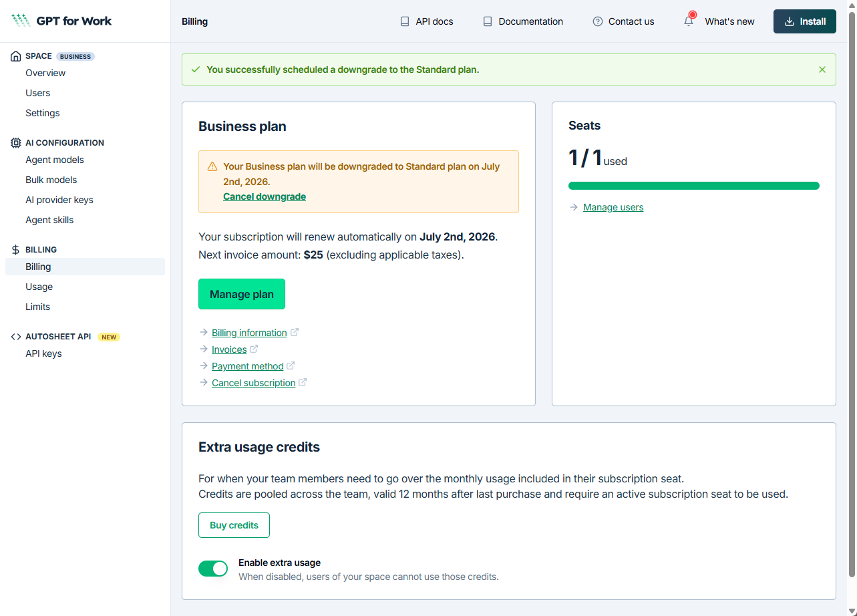Click Contact us in header
Viewport: 857px width, 616px height.
tap(624, 21)
